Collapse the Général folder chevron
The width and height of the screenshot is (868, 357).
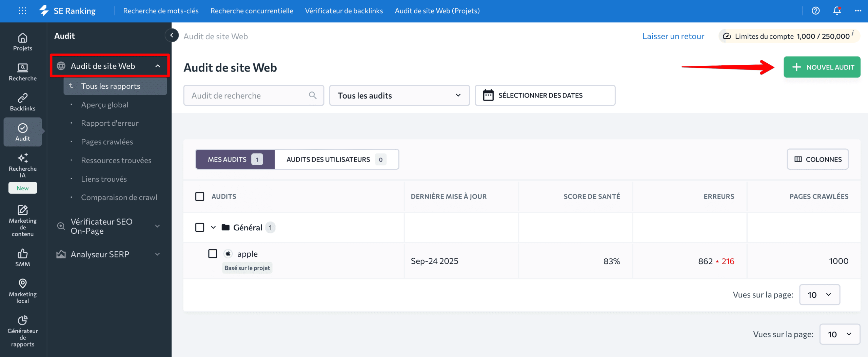coord(213,227)
